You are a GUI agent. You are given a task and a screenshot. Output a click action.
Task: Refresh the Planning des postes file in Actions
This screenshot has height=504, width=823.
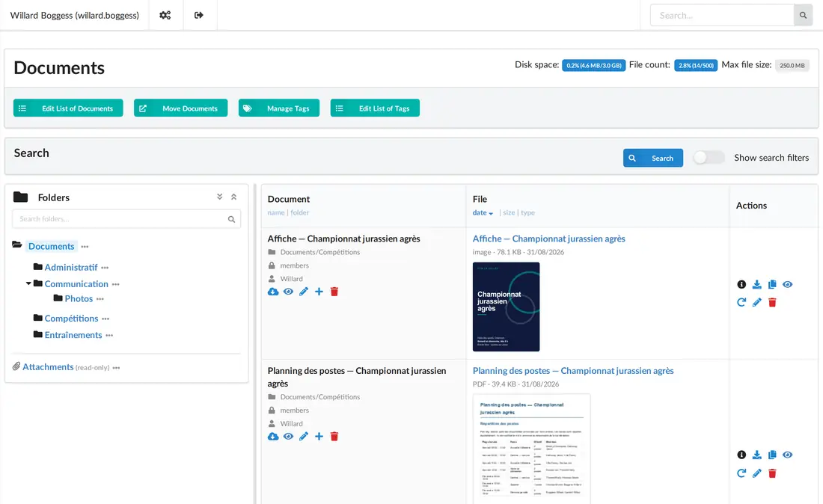click(741, 473)
